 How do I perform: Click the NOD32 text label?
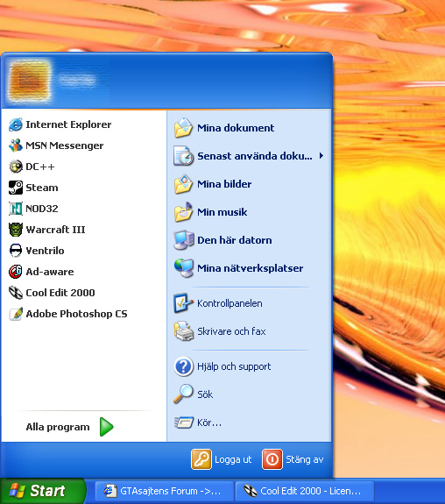[42, 209]
